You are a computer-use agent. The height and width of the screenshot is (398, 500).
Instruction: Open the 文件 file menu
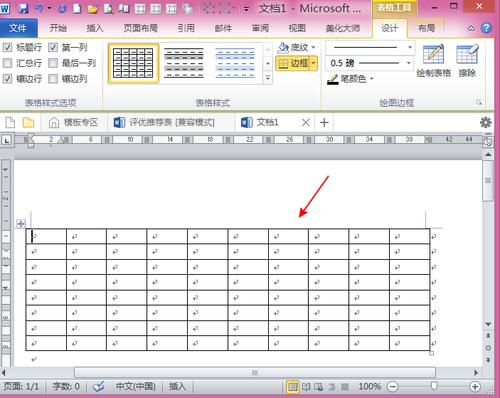(18, 28)
